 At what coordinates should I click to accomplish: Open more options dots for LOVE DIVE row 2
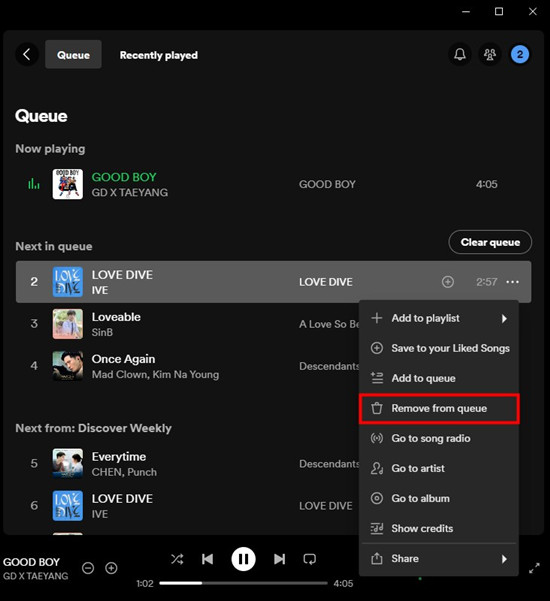tap(512, 282)
